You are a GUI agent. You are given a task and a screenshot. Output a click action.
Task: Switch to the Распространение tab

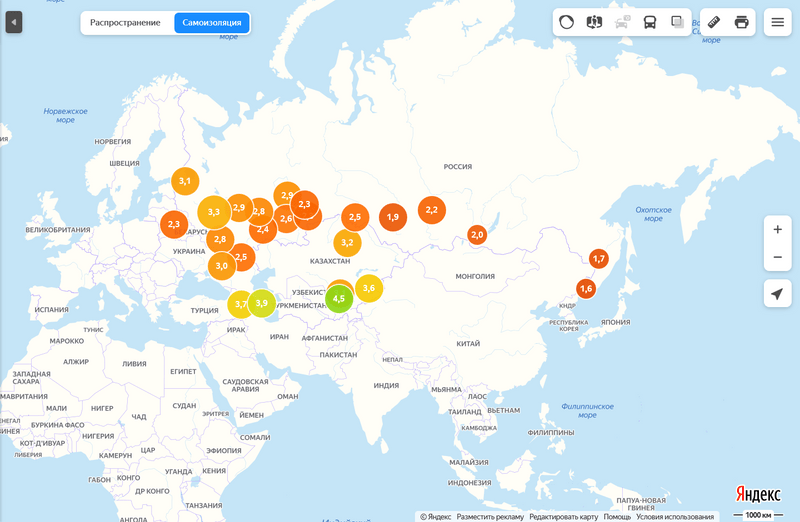pyautogui.click(x=125, y=23)
